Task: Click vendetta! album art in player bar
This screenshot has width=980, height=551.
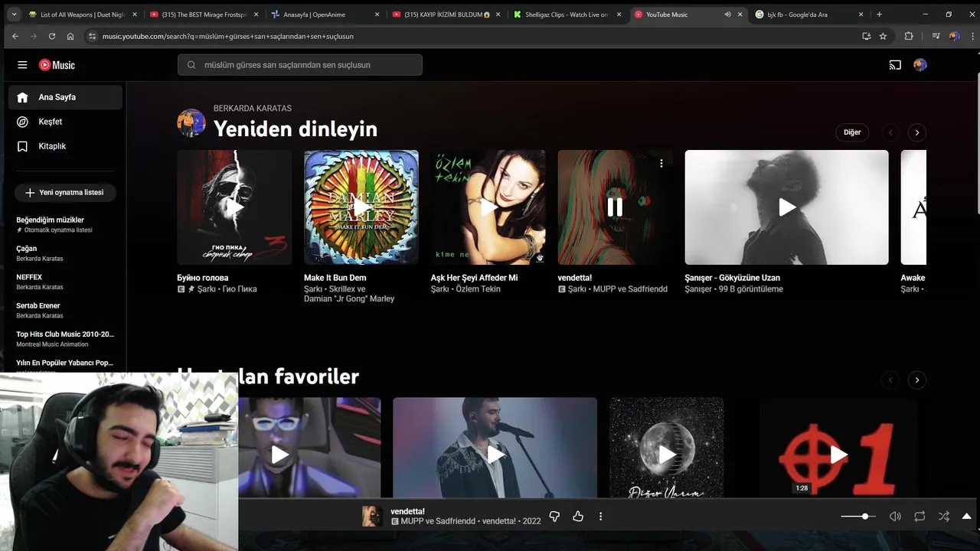Action: tap(373, 517)
